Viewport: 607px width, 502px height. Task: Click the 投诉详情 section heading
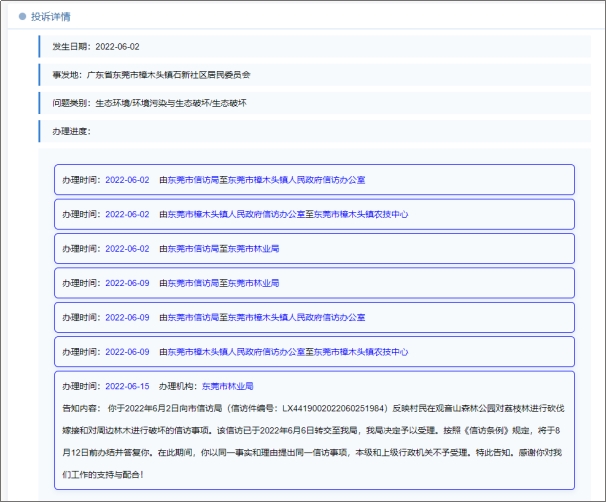tap(51, 17)
